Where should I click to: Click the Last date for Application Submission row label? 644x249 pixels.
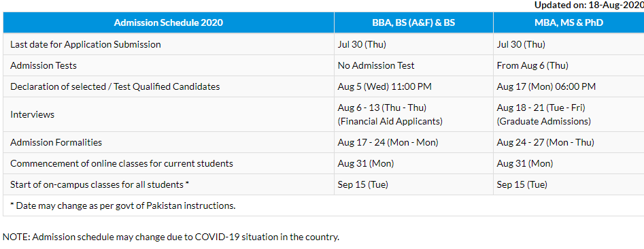pos(86,44)
